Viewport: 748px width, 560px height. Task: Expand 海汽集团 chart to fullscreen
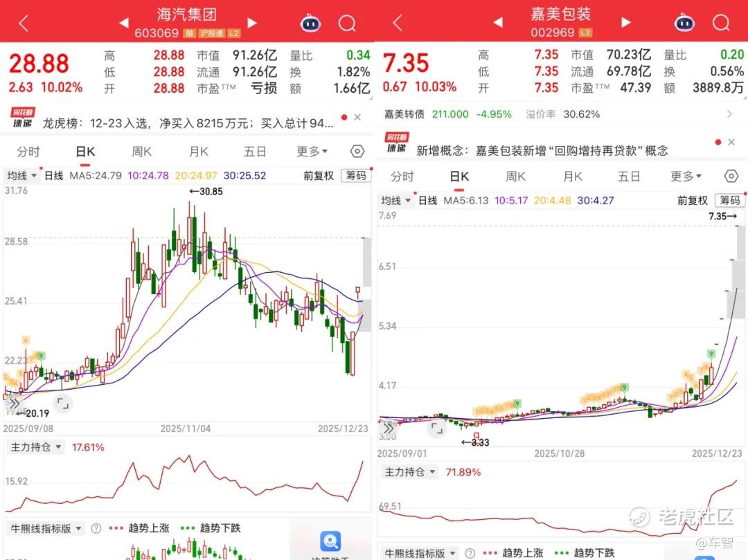coord(63,404)
